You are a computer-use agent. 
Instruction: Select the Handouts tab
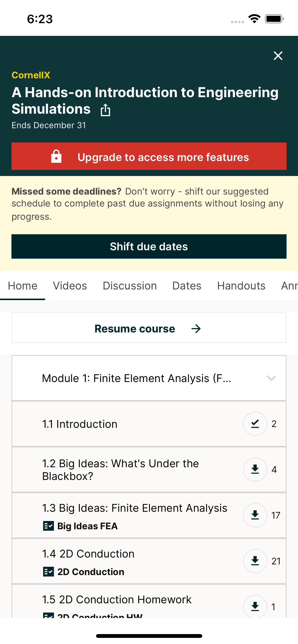coord(241,286)
